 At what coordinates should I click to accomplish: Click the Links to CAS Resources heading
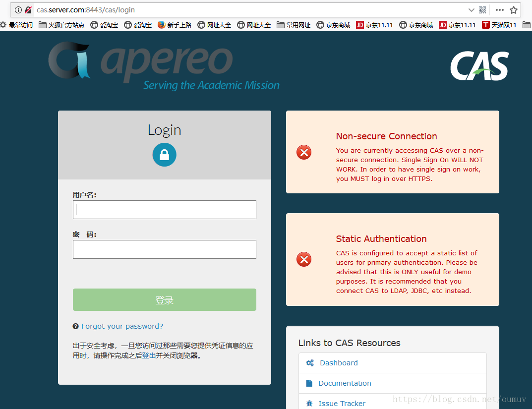pos(350,343)
